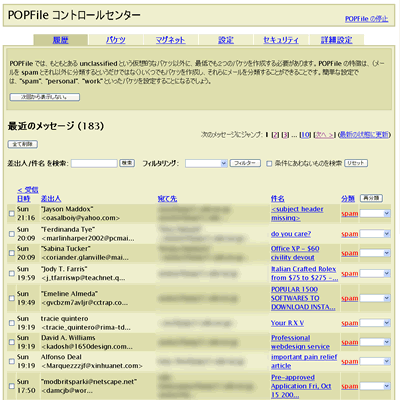This screenshot has width=400, height=400.
Task: Click the POPFile の停止 shutdown link
Action: pos(366,19)
